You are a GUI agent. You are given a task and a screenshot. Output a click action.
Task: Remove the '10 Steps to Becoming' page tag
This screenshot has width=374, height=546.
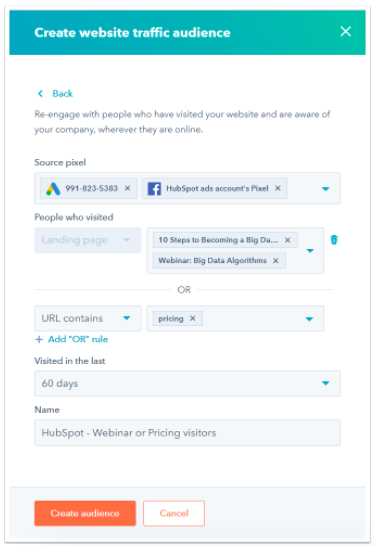287,240
